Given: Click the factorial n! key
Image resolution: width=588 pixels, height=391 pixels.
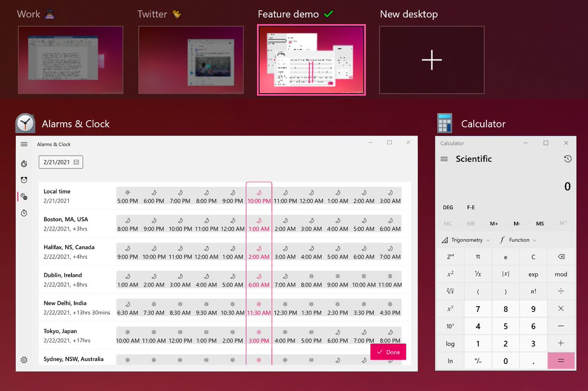Looking at the screenshot, I should (533, 291).
